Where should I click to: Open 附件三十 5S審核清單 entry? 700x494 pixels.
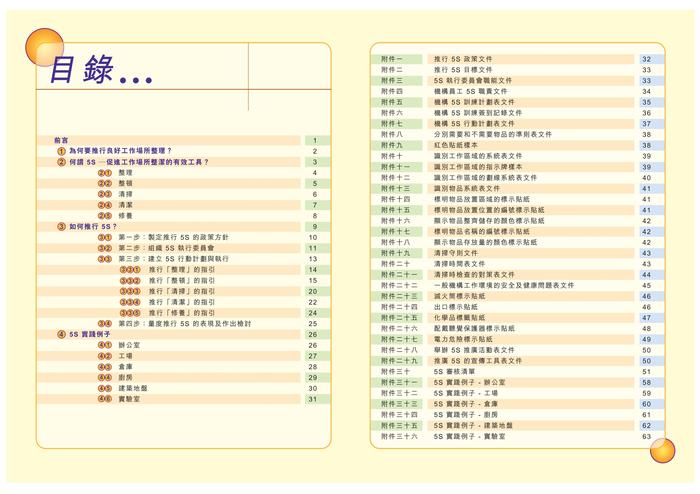pos(518,372)
